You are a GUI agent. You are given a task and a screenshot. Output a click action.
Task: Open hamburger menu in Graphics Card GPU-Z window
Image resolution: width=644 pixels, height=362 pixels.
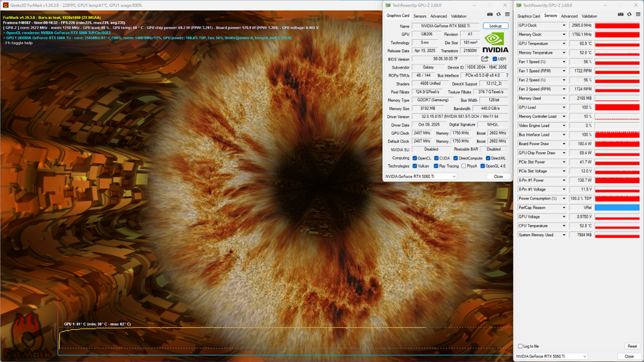(x=507, y=14)
